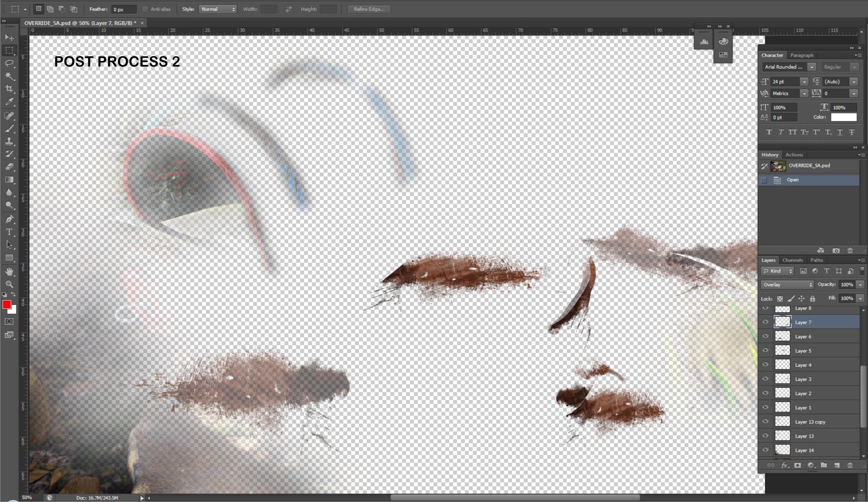Viewport: 868px width, 502px height.
Task: Toggle visibility of Layer 2
Action: point(766,393)
